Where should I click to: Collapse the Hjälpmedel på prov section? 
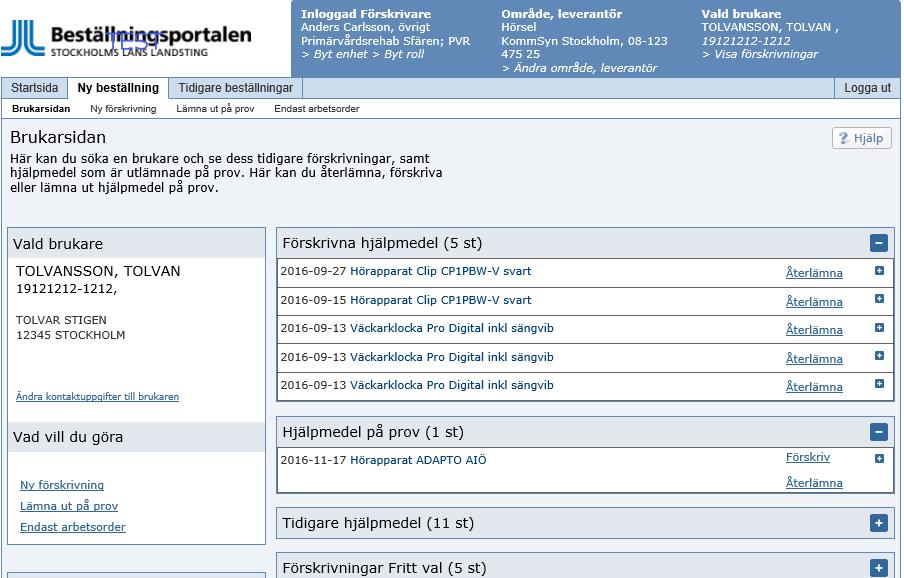click(x=879, y=432)
